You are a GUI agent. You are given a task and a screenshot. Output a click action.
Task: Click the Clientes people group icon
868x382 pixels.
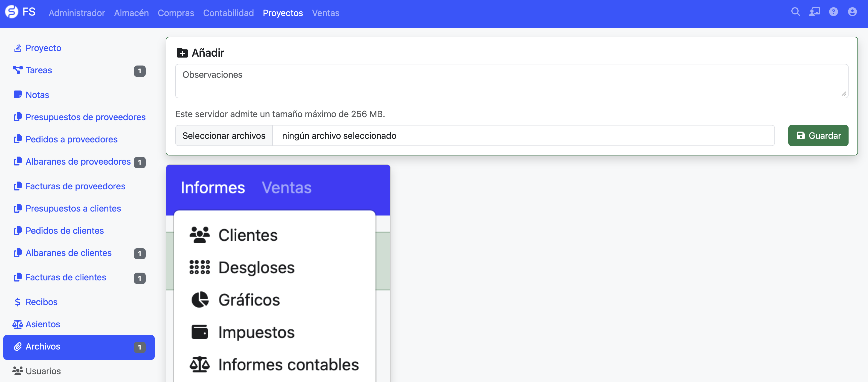click(200, 235)
